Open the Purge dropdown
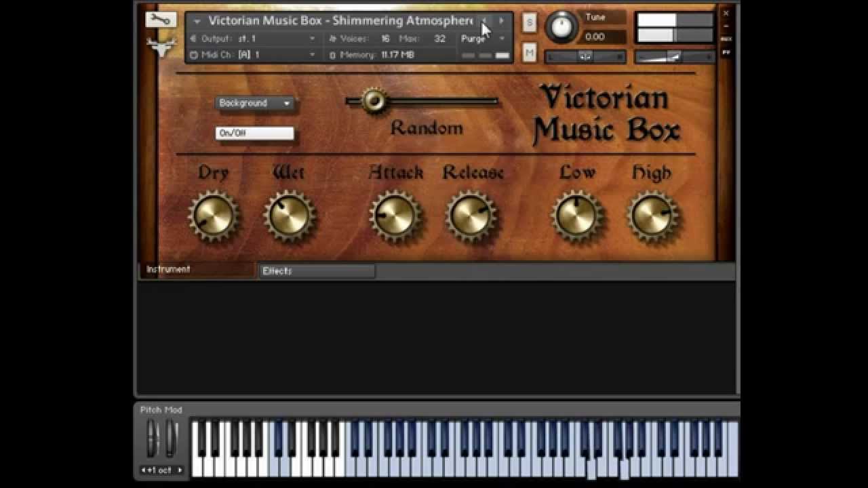Image resolution: width=868 pixels, height=488 pixels. click(484, 39)
